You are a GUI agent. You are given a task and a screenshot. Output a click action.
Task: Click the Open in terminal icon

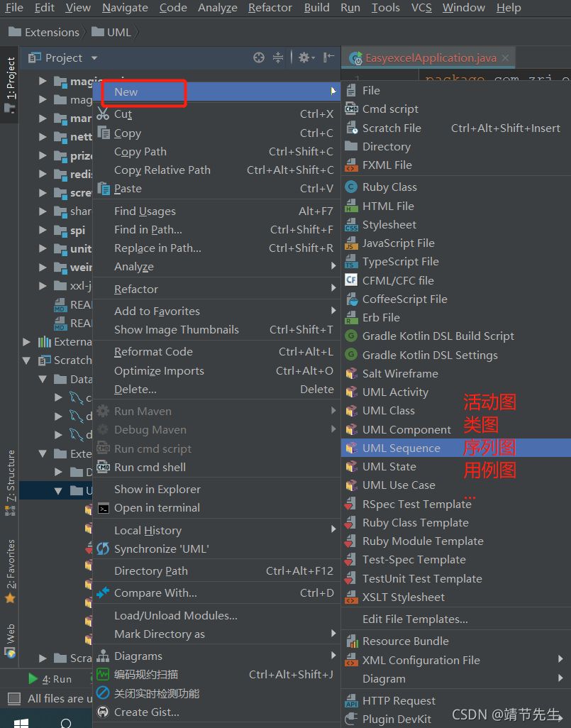pos(103,508)
